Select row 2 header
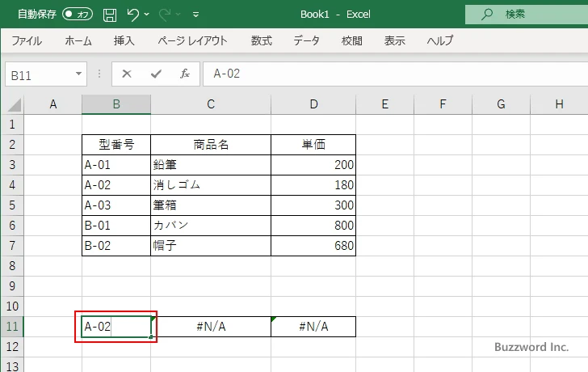588x372 pixels. [x=12, y=145]
